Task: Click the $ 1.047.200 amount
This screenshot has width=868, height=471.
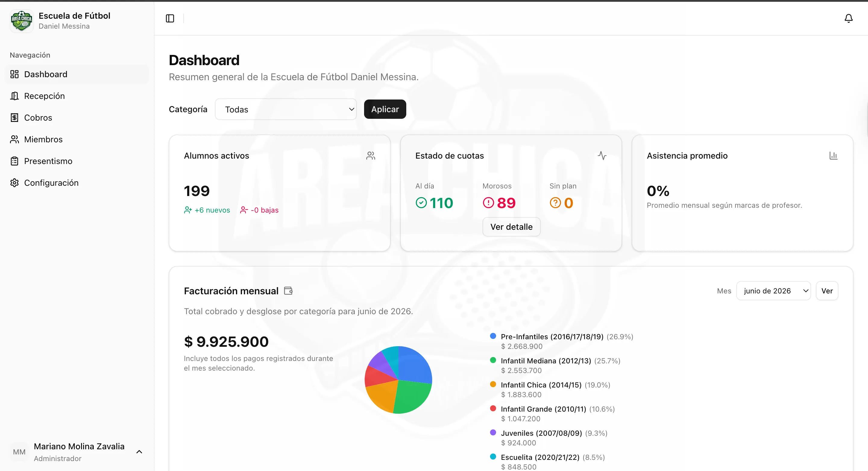Action: point(520,419)
